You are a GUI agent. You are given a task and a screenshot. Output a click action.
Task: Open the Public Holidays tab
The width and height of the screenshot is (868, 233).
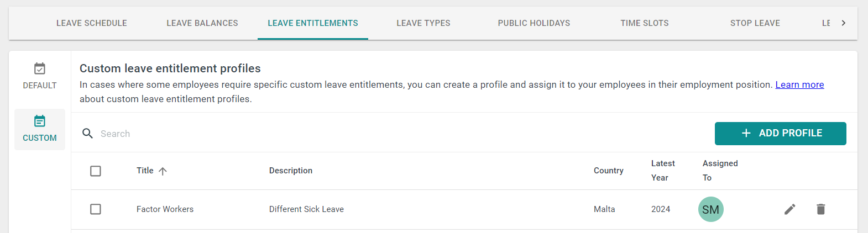(534, 23)
